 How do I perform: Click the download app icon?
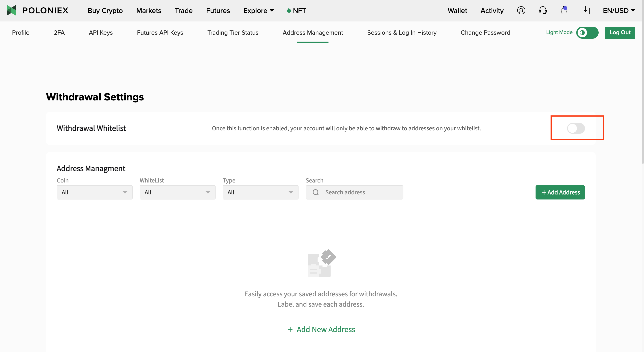point(585,11)
